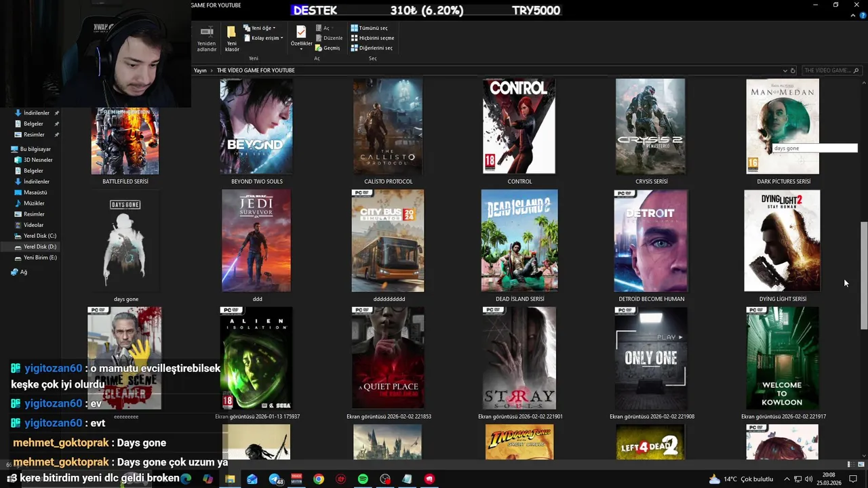Select the CRYSIS SERISI folder thumbnail
868x488 pixels.
click(650, 126)
